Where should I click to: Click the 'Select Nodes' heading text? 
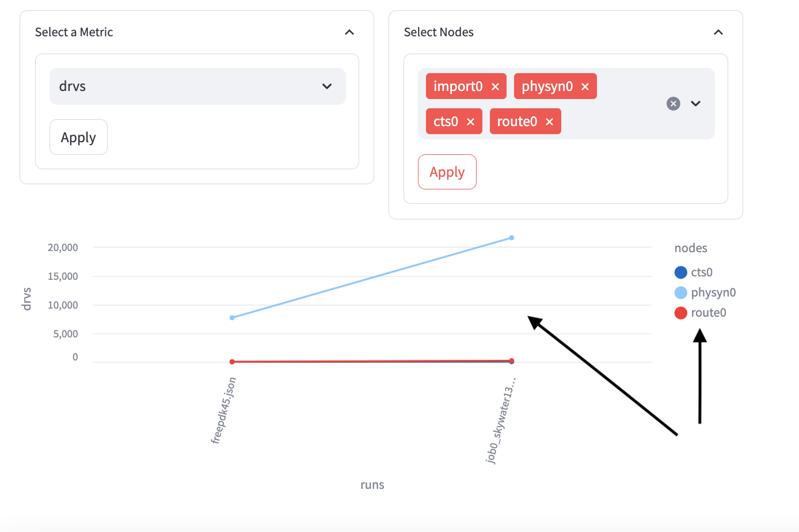(439, 32)
